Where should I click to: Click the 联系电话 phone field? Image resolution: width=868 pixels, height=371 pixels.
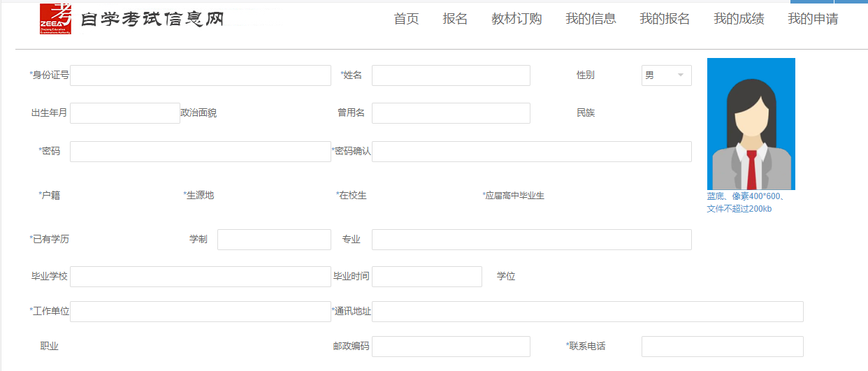(722, 347)
